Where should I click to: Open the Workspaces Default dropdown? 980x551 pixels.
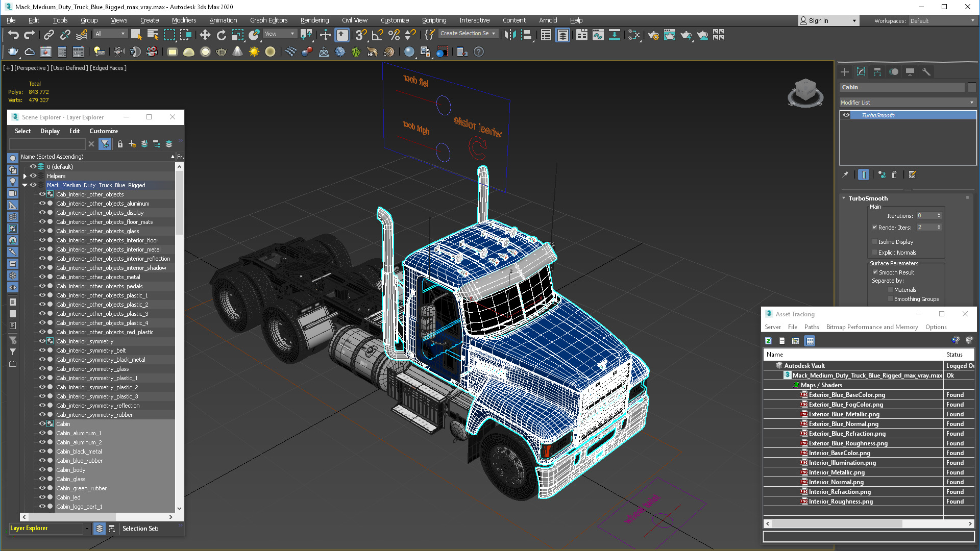pyautogui.click(x=942, y=21)
